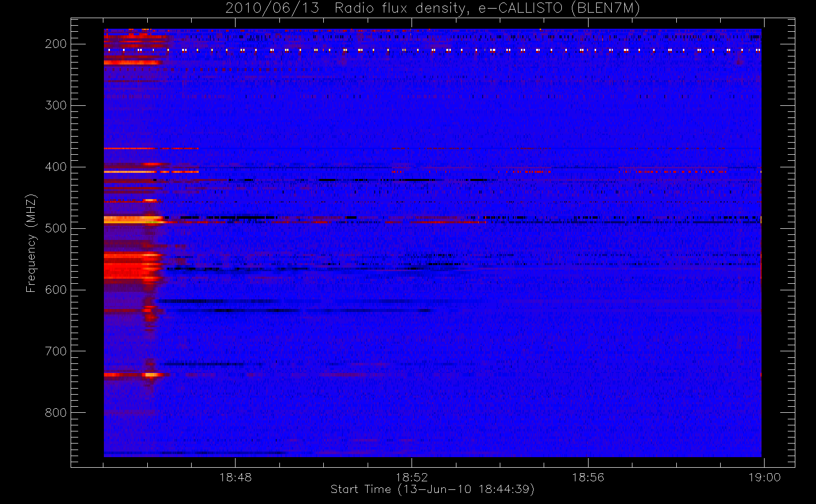Click the 18:56 time tick label
Image resolution: width=816 pixels, height=504 pixels.
tap(588, 477)
